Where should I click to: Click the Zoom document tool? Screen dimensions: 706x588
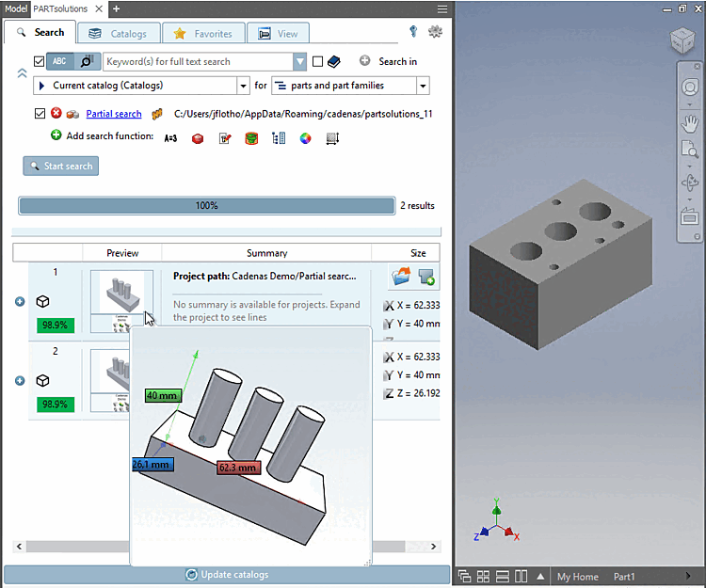click(689, 151)
